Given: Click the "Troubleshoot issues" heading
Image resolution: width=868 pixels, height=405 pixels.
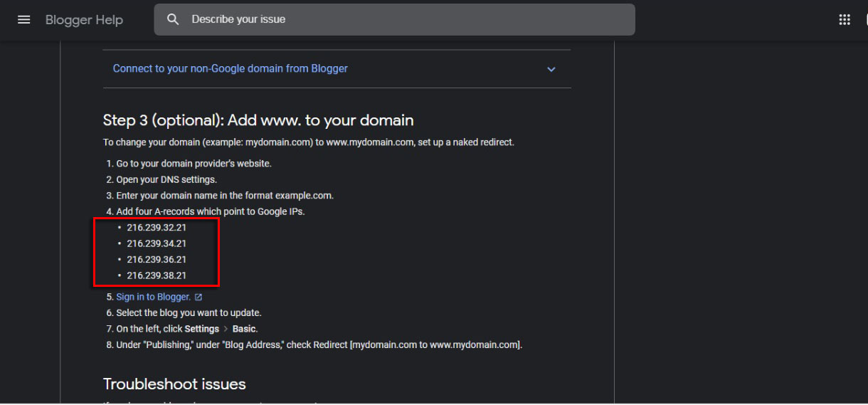Looking at the screenshot, I should point(174,384).
